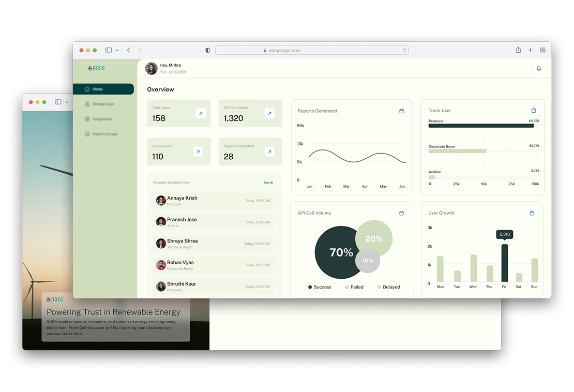The image size is (574, 392).
Task: Click the Safari address bar
Action: pyautogui.click(x=311, y=50)
